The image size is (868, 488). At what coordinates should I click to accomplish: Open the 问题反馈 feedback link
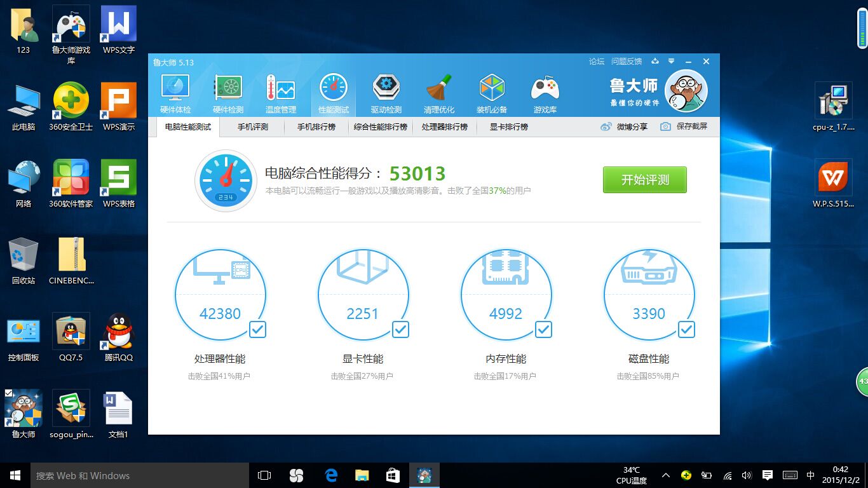pyautogui.click(x=627, y=61)
